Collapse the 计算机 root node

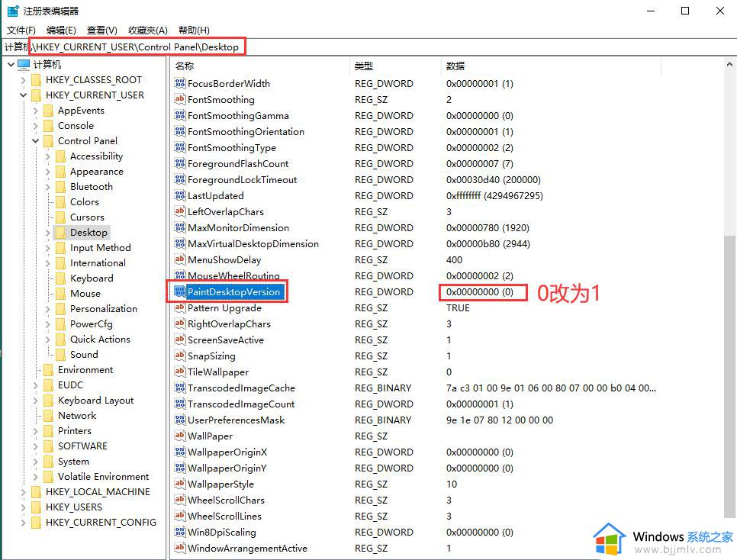point(11,64)
